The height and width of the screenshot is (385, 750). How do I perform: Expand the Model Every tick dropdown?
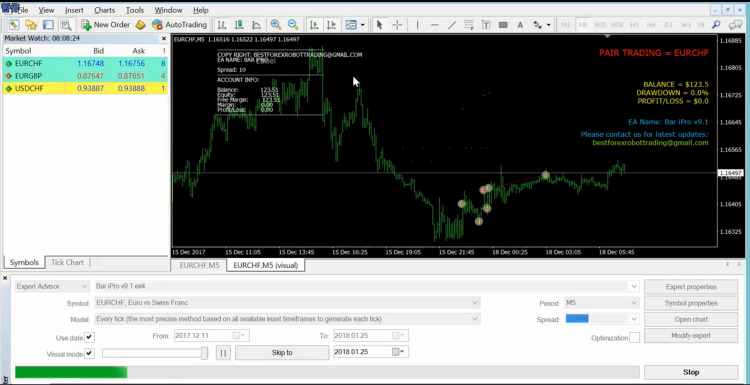coord(287,319)
